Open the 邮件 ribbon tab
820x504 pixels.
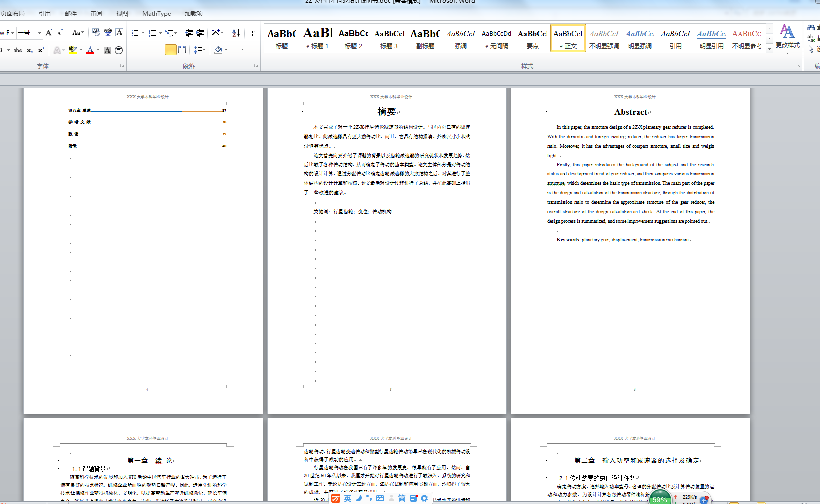coord(71,14)
